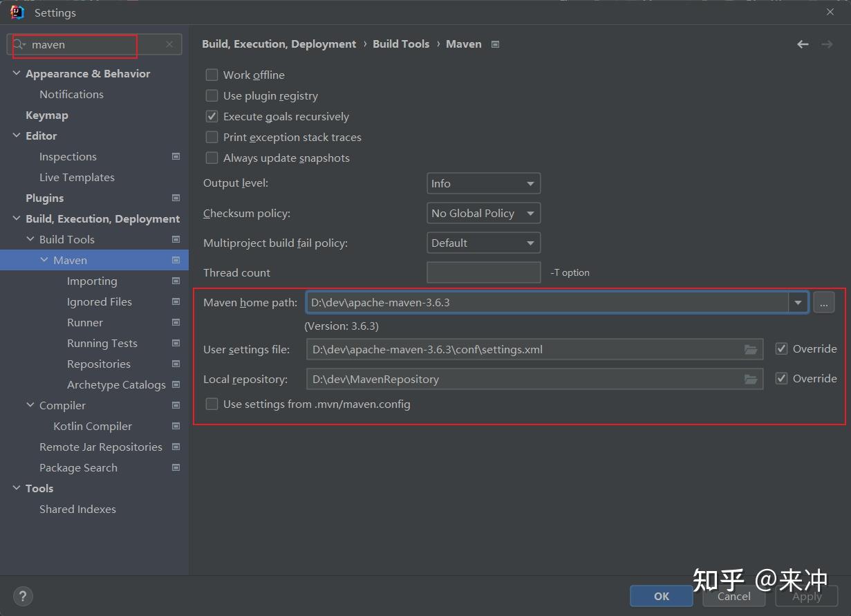This screenshot has width=851, height=616.
Task: Select Repositories under Maven
Action: pyautogui.click(x=99, y=364)
